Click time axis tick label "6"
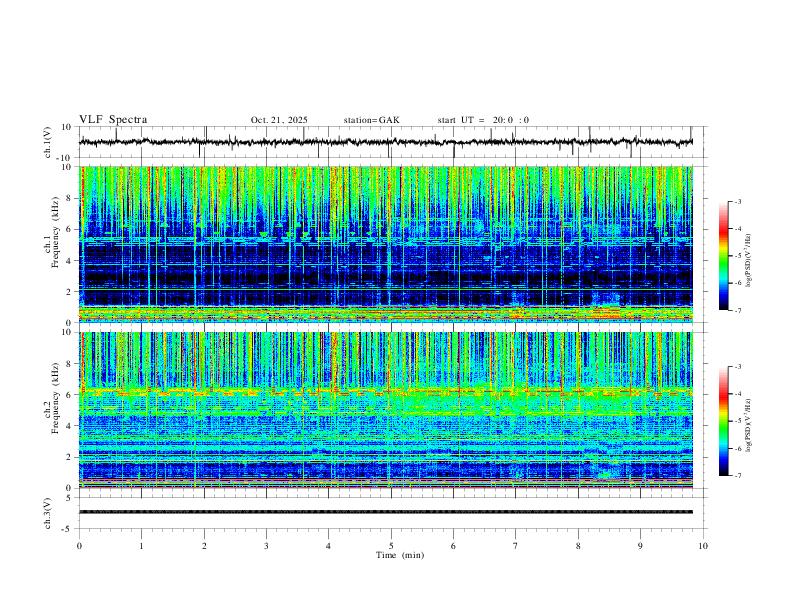The width and height of the screenshot is (792, 612). coord(453,546)
